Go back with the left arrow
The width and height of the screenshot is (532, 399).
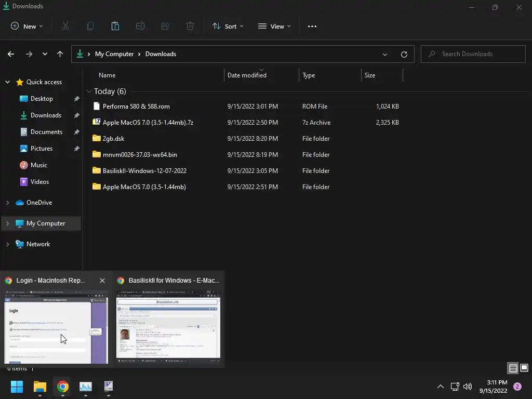click(11, 54)
